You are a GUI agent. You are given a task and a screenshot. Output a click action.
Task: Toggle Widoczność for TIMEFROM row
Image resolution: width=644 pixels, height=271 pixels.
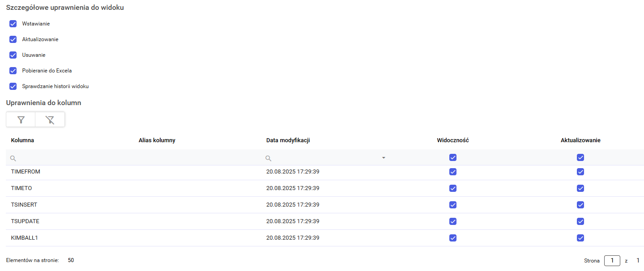[453, 172]
